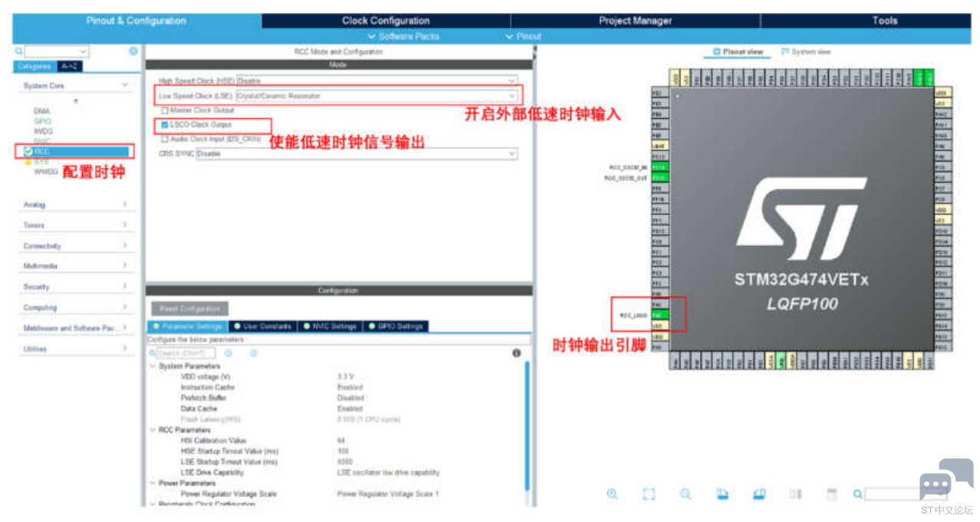Switch to System view
980x522 pixels.
(x=805, y=51)
